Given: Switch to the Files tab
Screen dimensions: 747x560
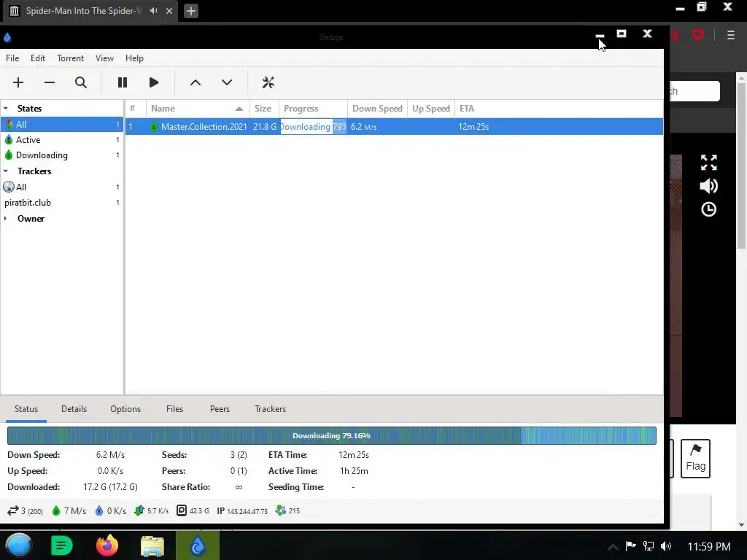Looking at the screenshot, I should click(x=174, y=409).
